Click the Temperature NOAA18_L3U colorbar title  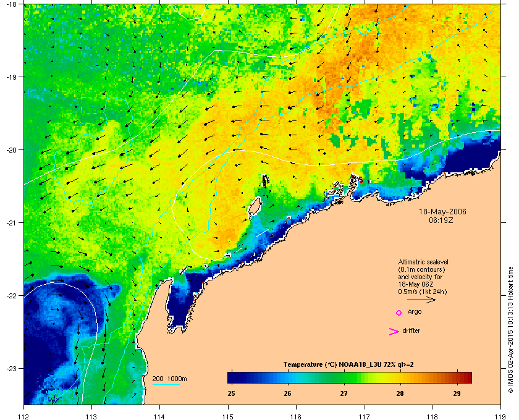(348, 365)
